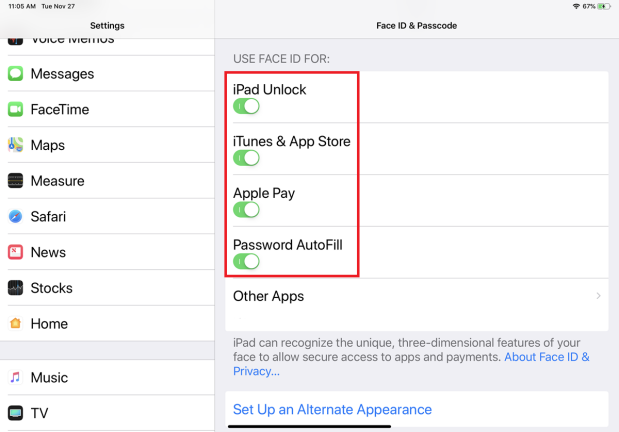Select Maps label in the settings list
The image size is (619, 432).
pos(48,145)
